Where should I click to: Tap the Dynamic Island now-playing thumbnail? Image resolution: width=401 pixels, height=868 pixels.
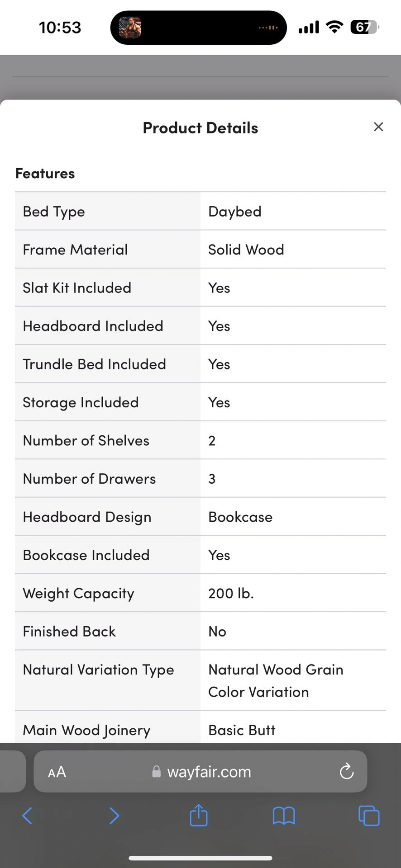click(x=130, y=28)
